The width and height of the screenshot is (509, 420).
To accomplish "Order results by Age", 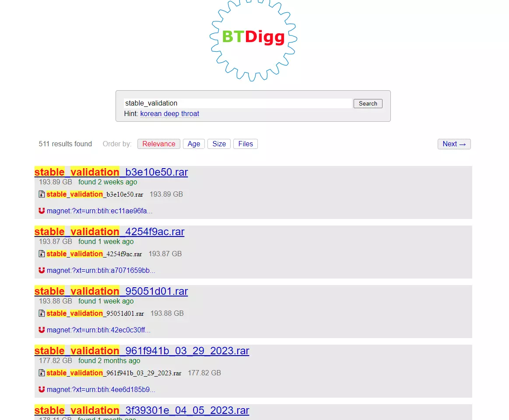I will coord(194,144).
